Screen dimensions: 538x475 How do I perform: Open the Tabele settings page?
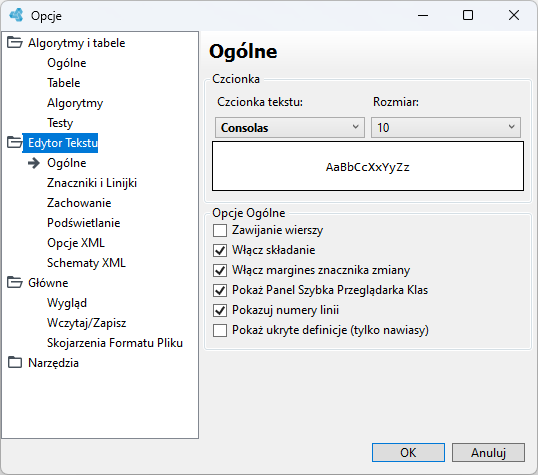point(63,83)
